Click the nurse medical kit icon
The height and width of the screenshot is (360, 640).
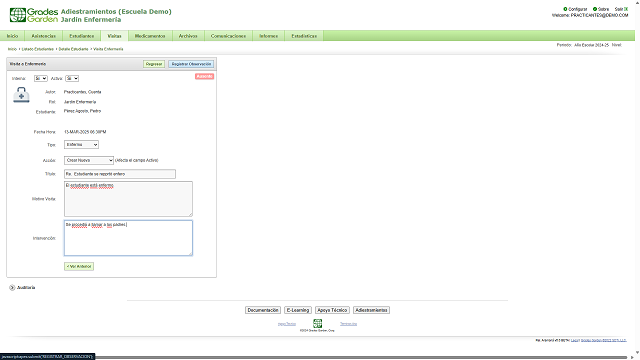(21, 95)
